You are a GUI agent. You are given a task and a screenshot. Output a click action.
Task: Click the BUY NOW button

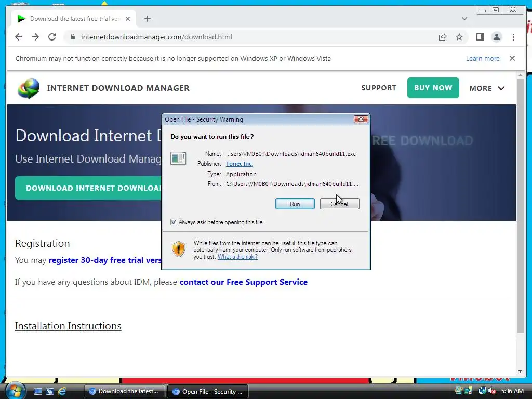[x=433, y=88]
